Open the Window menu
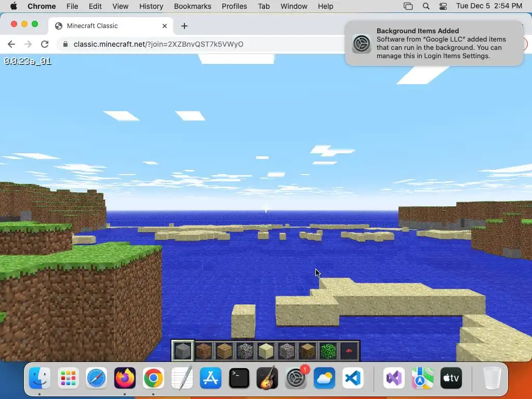 [x=294, y=6]
